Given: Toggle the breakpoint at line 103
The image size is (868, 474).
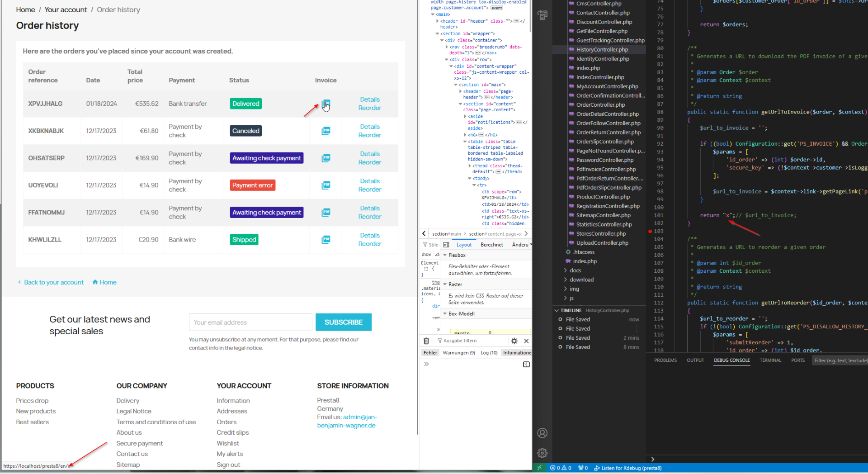Looking at the screenshot, I should pyautogui.click(x=650, y=231).
